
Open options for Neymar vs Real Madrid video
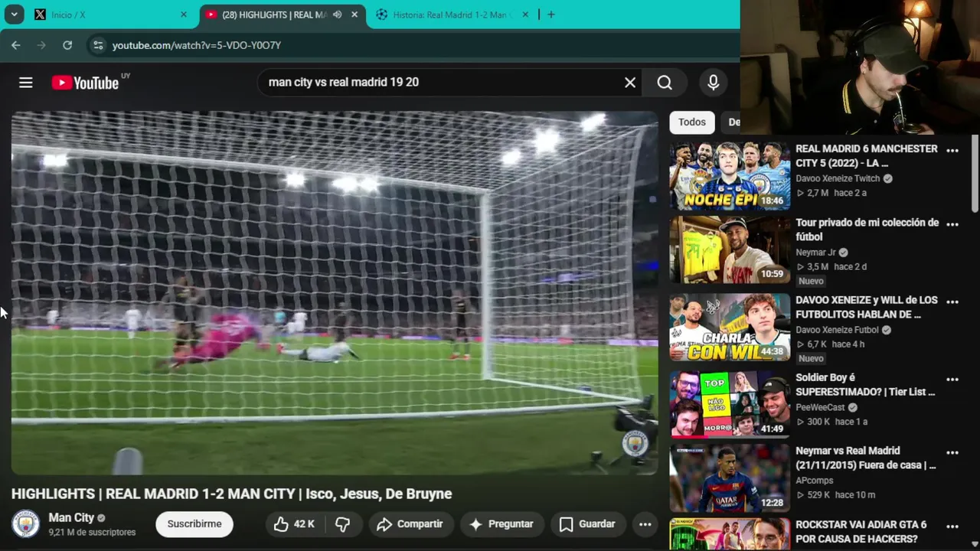[952, 452]
